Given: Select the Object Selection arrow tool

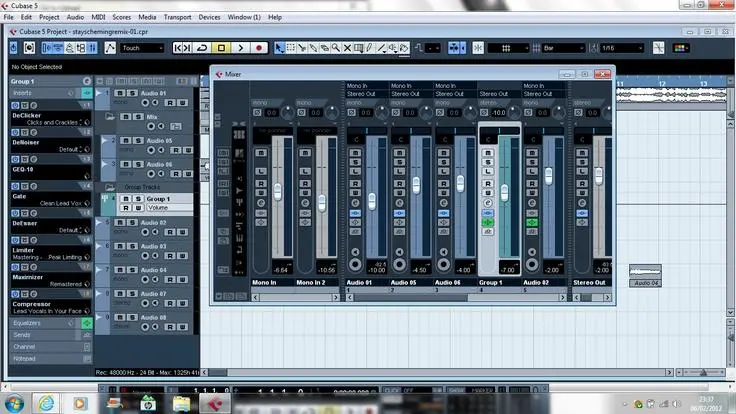Looking at the screenshot, I should coord(279,48).
